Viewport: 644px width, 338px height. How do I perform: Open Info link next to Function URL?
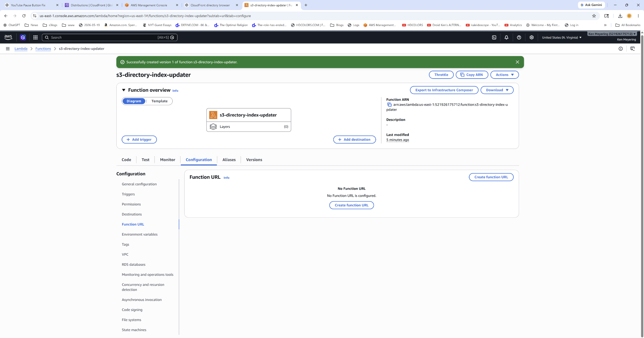pos(226,178)
